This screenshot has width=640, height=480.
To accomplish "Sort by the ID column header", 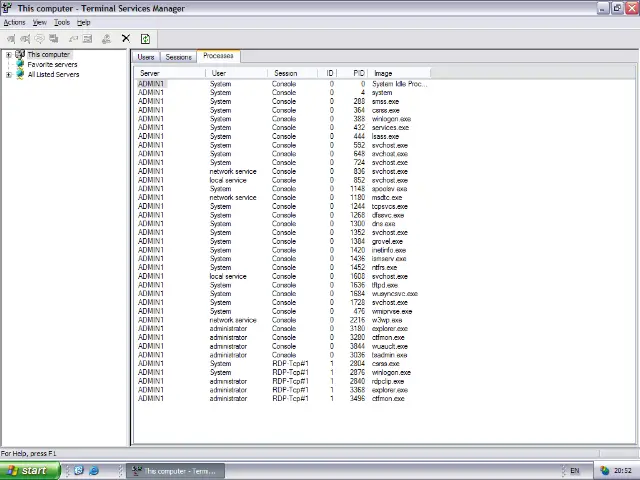I will [327, 73].
